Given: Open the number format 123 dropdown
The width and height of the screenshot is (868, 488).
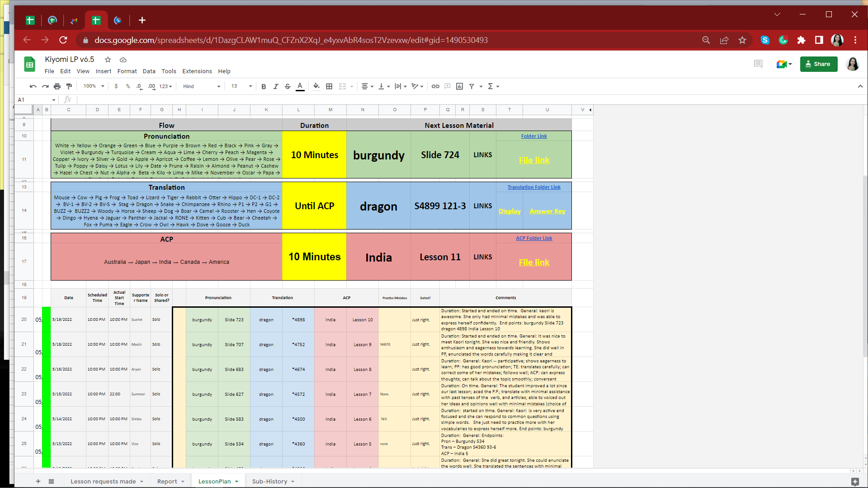Looking at the screenshot, I should coord(165,86).
